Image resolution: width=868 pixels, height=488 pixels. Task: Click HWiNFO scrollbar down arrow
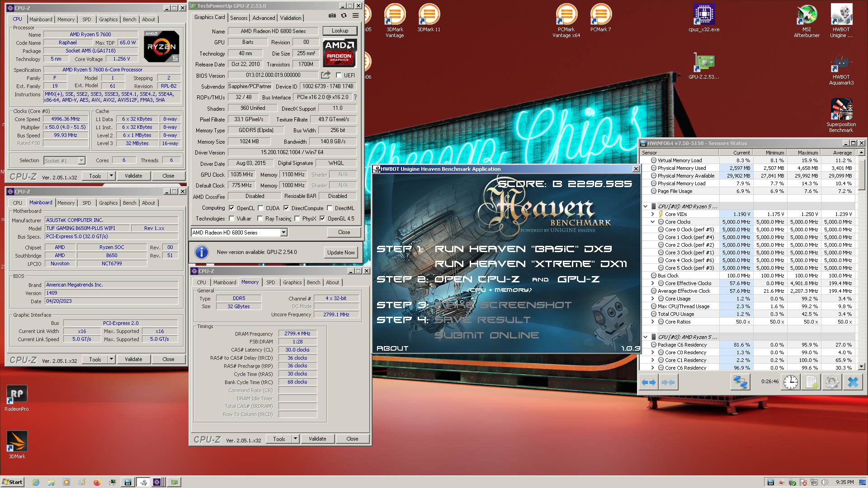(862, 367)
